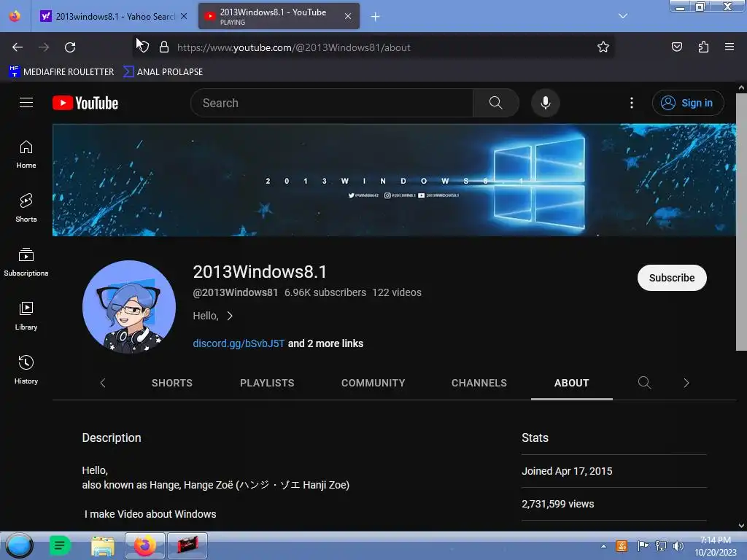This screenshot has height=560, width=747.
Task: Open Library in sidebar
Action: pos(26,316)
